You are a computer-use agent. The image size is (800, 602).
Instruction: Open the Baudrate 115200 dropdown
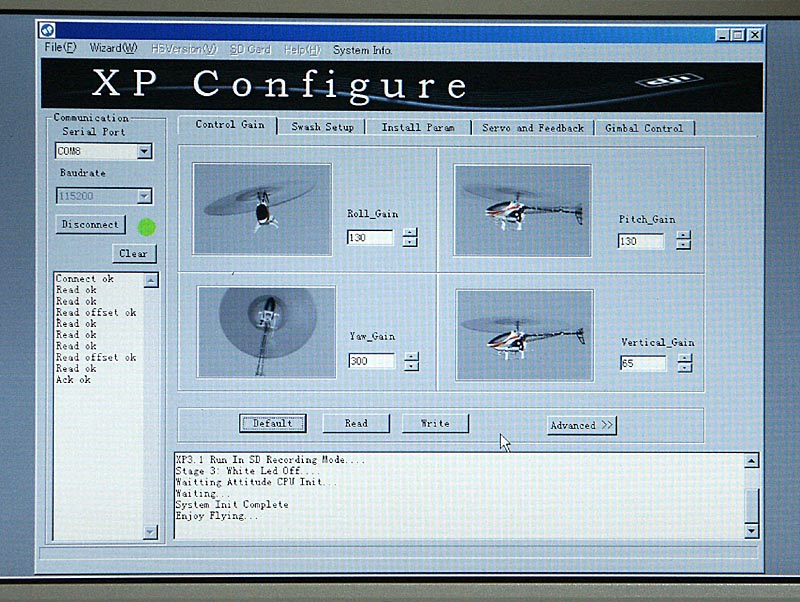(144, 197)
